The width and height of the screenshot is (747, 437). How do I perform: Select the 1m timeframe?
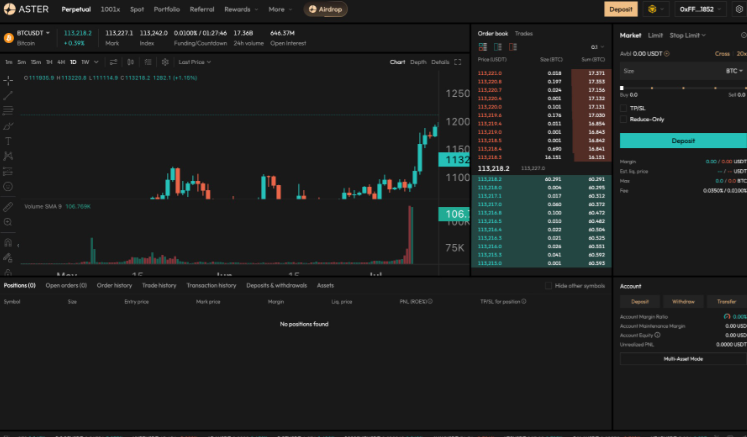point(8,62)
